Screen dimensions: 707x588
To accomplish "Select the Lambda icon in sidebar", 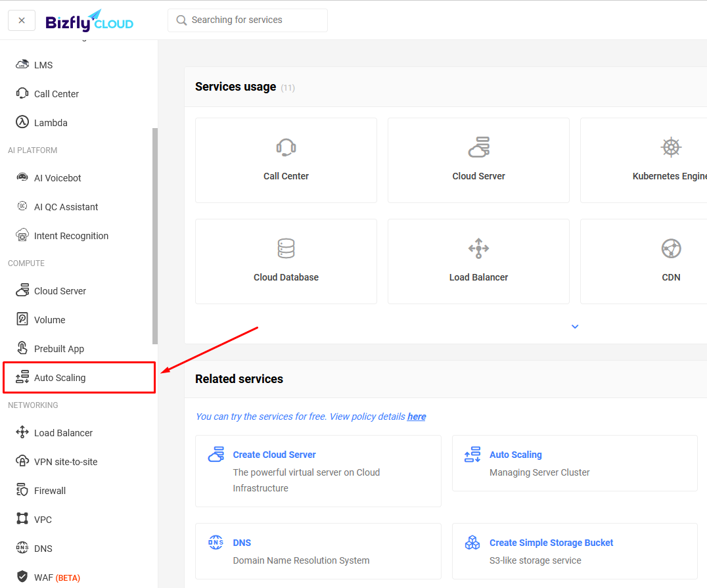I will (x=22, y=122).
